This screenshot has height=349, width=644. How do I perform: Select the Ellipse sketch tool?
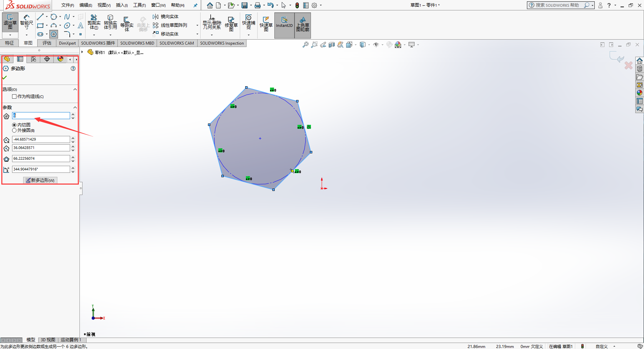pos(67,26)
